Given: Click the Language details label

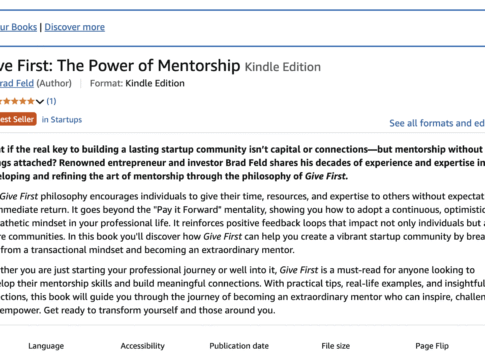Looking at the screenshot, I should [x=46, y=346].
